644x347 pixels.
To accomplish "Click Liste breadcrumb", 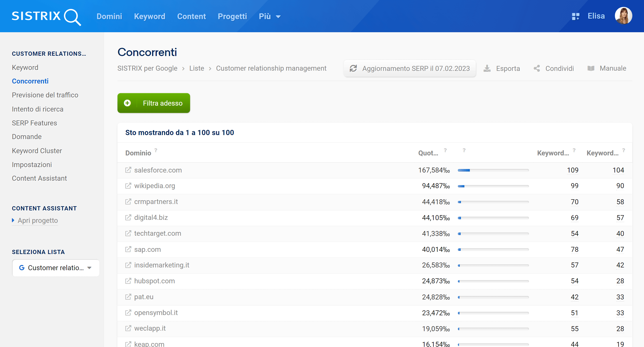I will coord(196,68).
